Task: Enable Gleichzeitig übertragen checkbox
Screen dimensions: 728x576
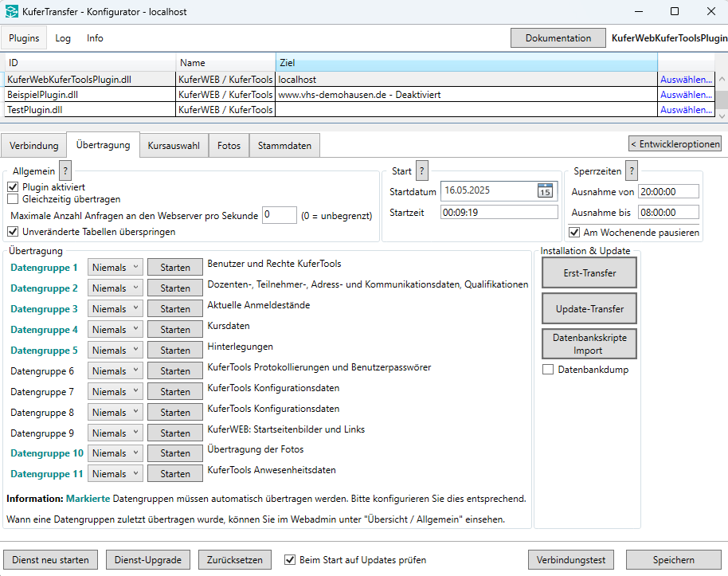Action: pyautogui.click(x=13, y=199)
